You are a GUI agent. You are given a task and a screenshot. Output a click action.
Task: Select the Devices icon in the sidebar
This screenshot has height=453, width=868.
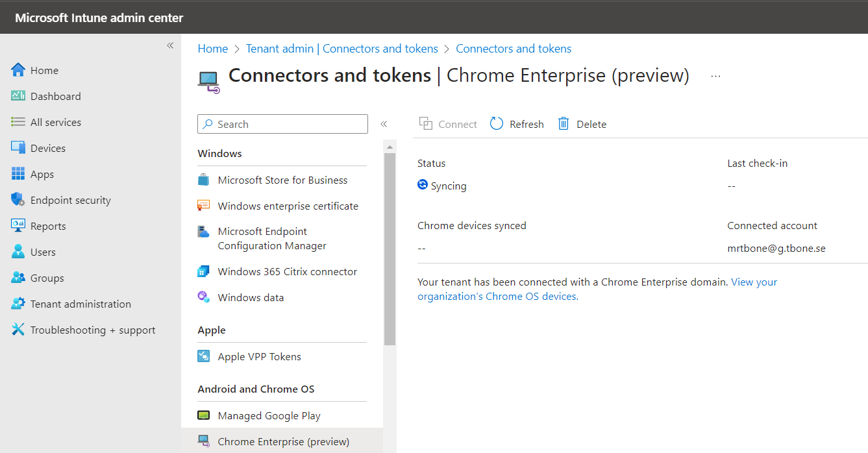[x=19, y=148]
